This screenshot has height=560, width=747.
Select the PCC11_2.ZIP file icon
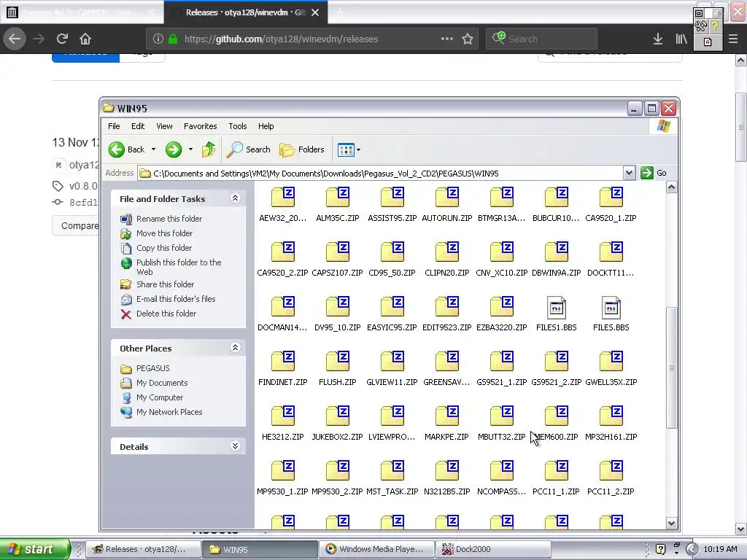[611, 471]
